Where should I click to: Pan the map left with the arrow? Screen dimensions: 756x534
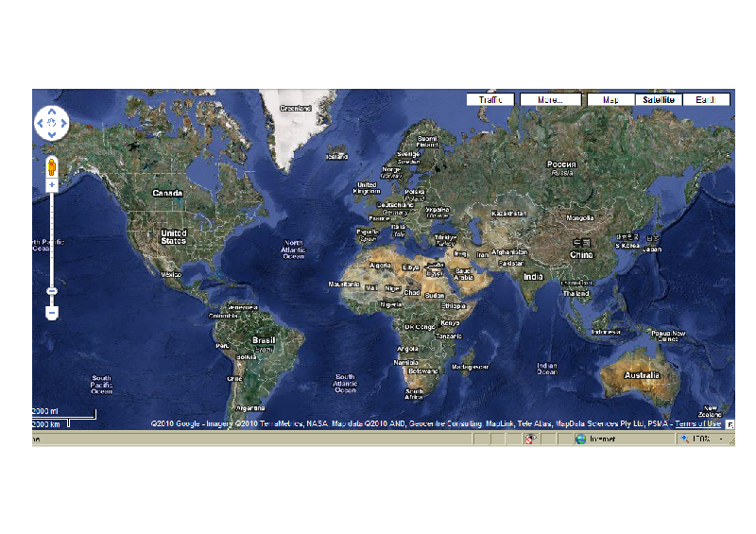coord(41,124)
